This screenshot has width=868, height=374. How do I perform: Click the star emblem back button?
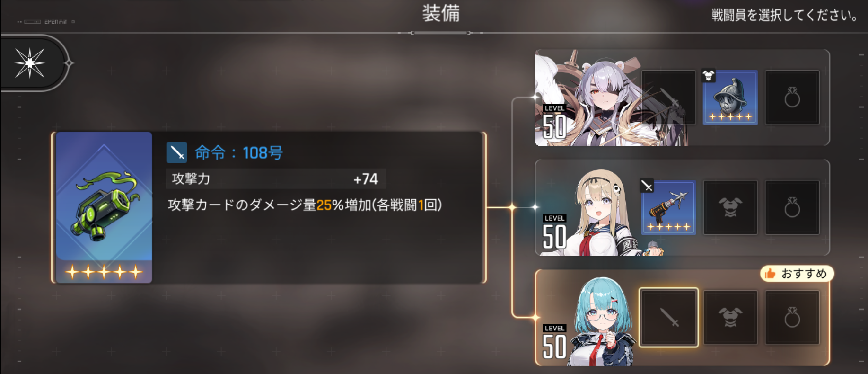coord(30,63)
